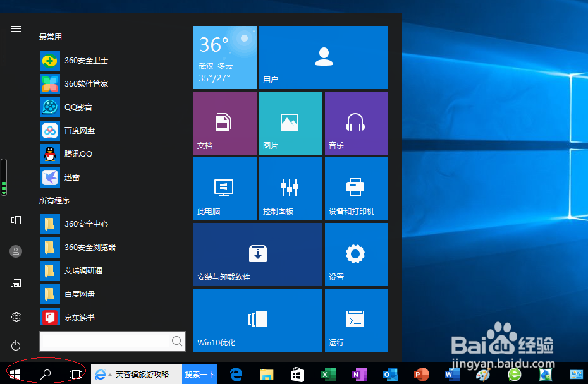Switch to the 芙蓉镇旅游攻略 Edge tab
This screenshot has height=384, width=588.
[136, 374]
